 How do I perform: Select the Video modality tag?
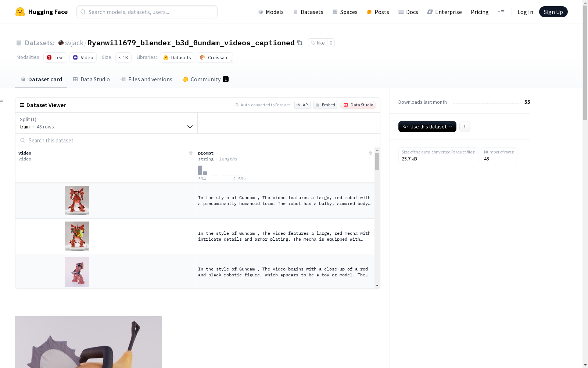tap(83, 57)
